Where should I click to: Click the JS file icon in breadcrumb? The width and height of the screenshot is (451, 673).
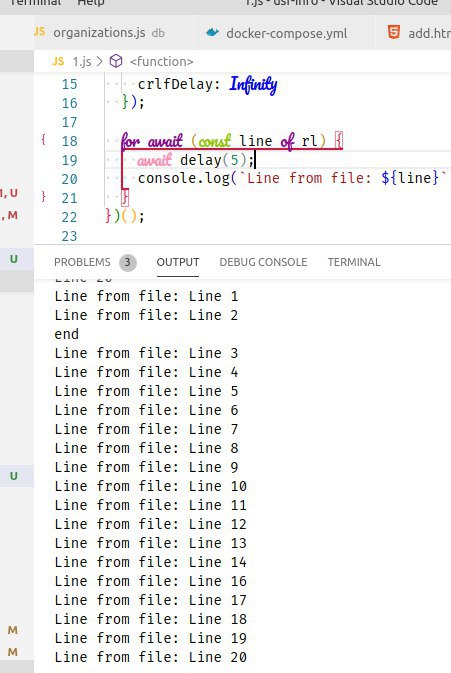[58, 61]
